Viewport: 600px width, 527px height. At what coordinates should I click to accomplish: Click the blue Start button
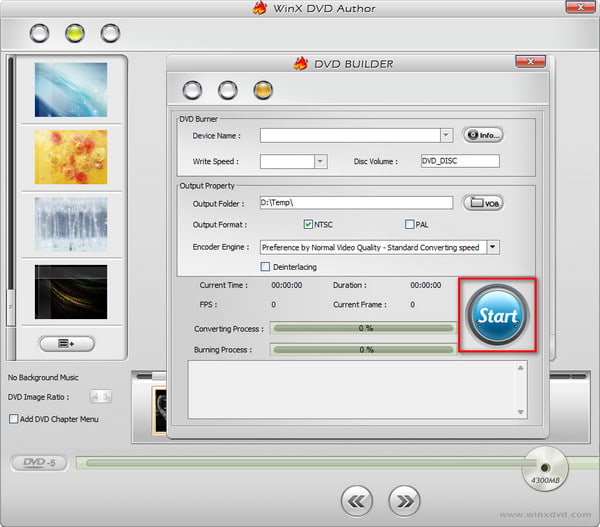coord(497,316)
